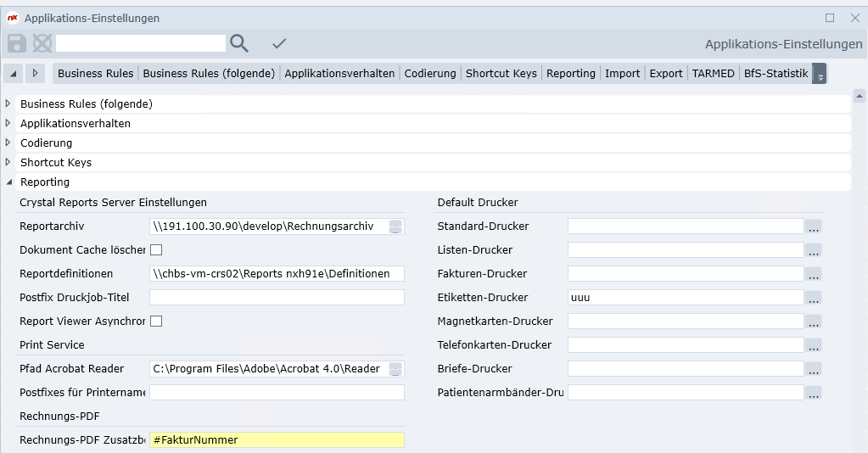This screenshot has height=453, width=868.
Task: Click the magnifying glass search icon
Action: pos(239,43)
